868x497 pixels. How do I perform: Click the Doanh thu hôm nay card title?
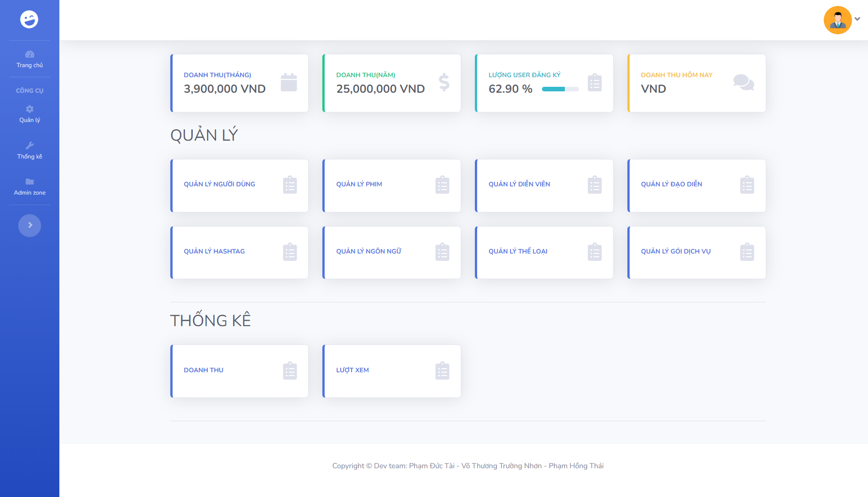[677, 75]
